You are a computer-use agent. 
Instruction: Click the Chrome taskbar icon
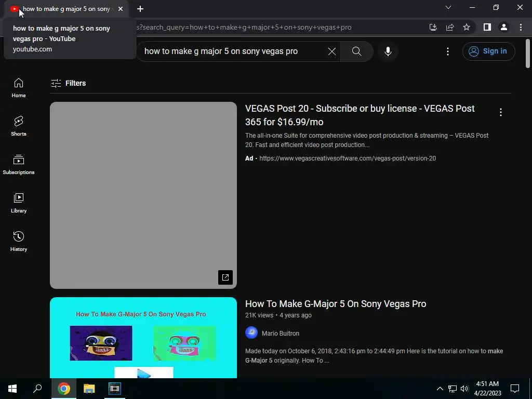click(64, 389)
